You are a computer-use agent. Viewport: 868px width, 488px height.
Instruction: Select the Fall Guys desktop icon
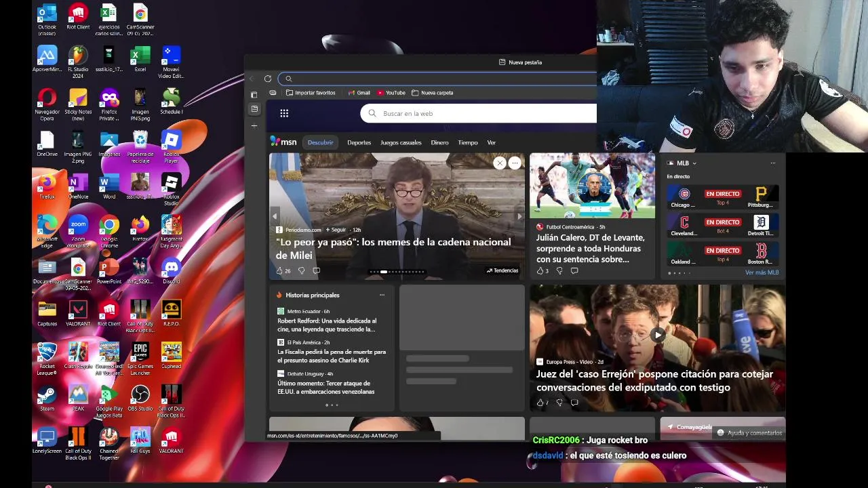pyautogui.click(x=140, y=441)
